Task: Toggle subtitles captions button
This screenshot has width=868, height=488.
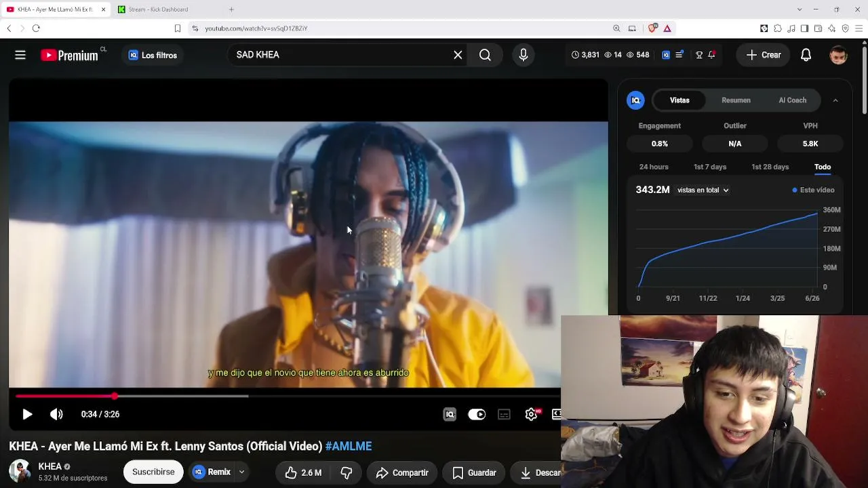Action: 504,414
